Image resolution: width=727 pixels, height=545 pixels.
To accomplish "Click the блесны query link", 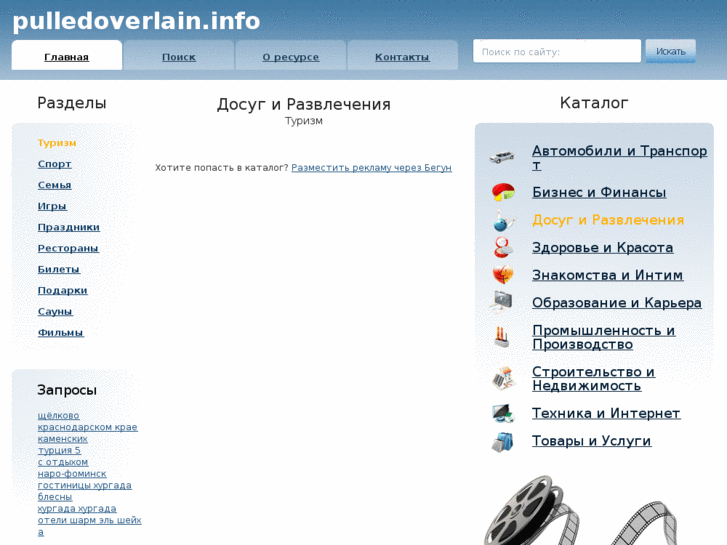I will [55, 497].
